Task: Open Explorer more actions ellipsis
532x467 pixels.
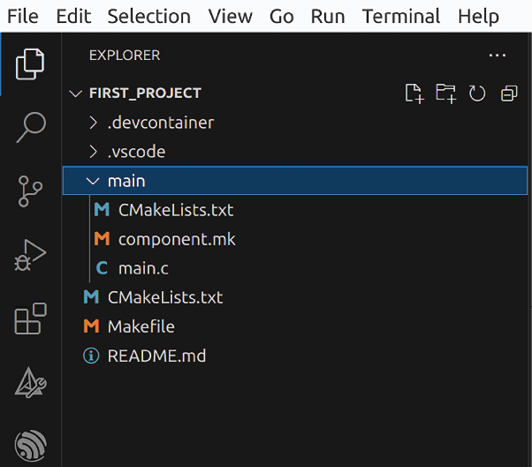Action: pos(497,55)
